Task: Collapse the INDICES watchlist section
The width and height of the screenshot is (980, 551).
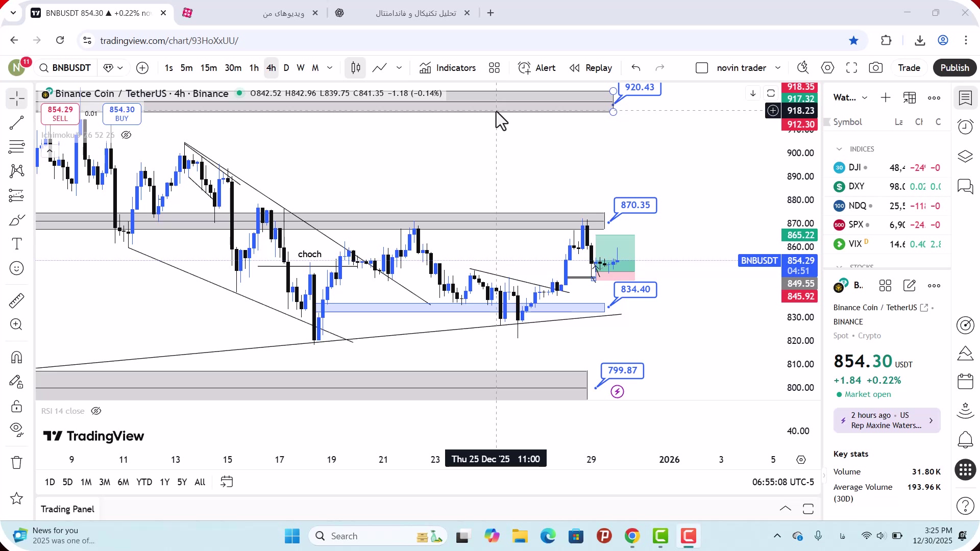Action: (x=839, y=149)
